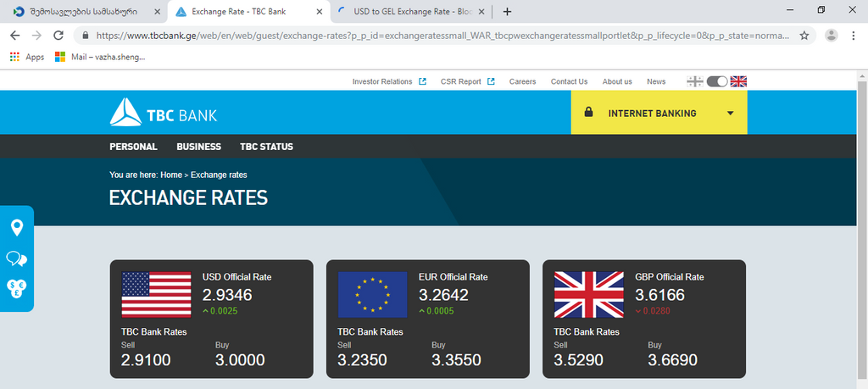The height and width of the screenshot is (389, 868).
Task: Select the Exchange Rate - TBC Bank tab
Action: [x=248, y=12]
